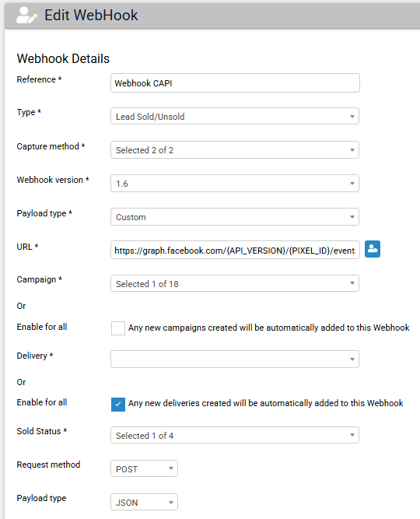The image size is (420, 519).
Task: Expand the Capture method dropdown
Action: [235, 149]
